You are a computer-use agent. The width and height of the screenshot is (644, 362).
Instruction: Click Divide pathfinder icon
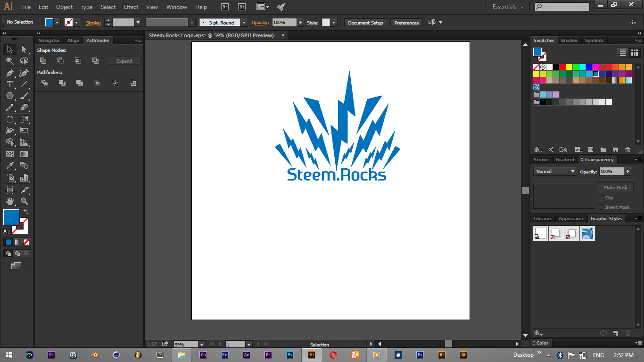click(45, 83)
